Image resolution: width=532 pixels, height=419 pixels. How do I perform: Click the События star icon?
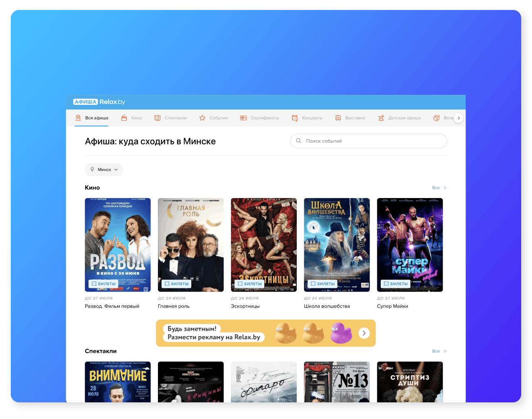(x=202, y=118)
